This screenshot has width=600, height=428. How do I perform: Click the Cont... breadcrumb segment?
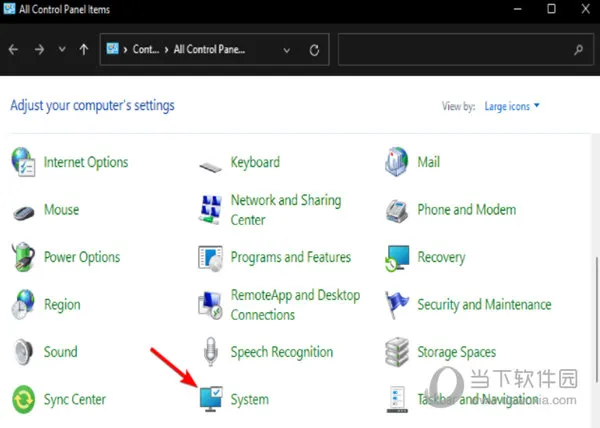pos(146,49)
